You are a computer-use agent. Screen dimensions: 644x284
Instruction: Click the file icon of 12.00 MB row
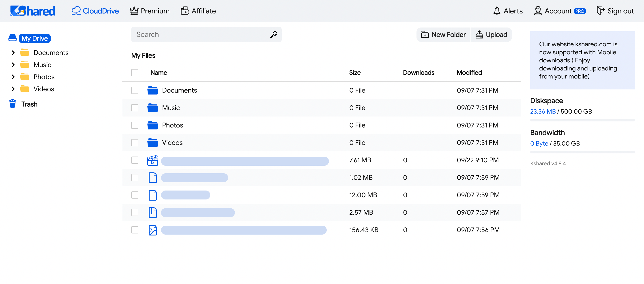tap(152, 195)
